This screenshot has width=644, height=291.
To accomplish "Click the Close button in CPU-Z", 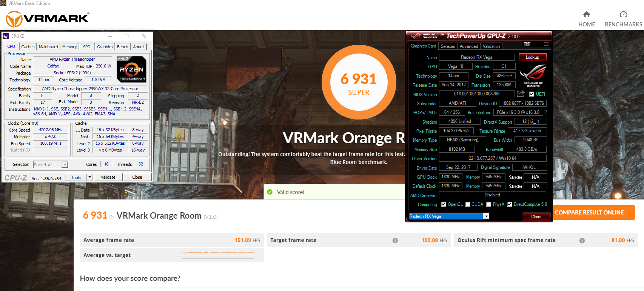I will [137, 177].
